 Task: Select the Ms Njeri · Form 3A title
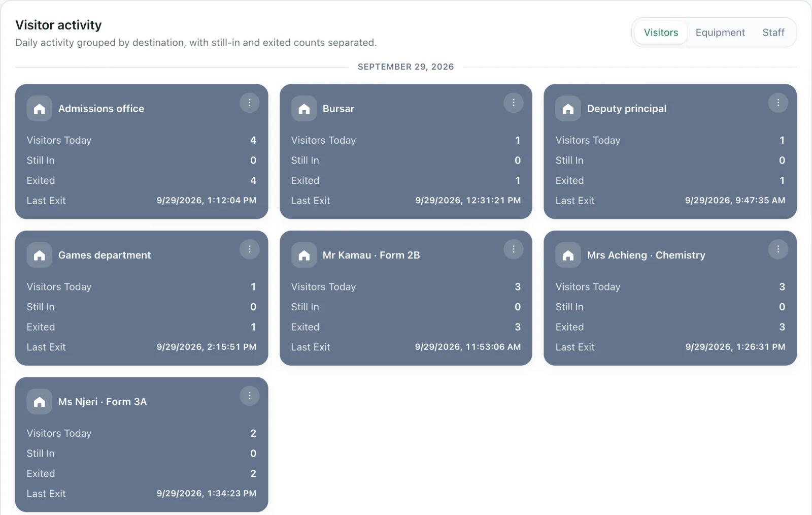point(103,402)
